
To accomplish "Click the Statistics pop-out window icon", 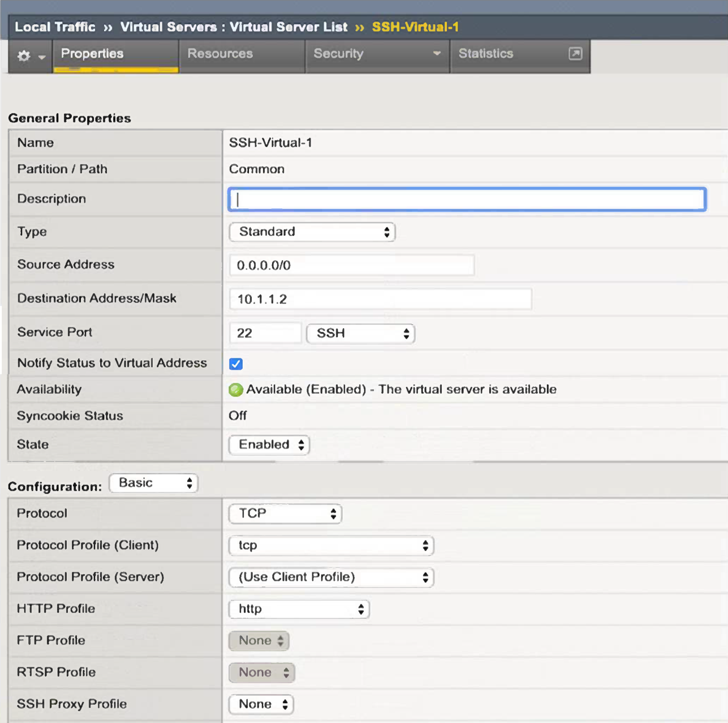I will (575, 54).
